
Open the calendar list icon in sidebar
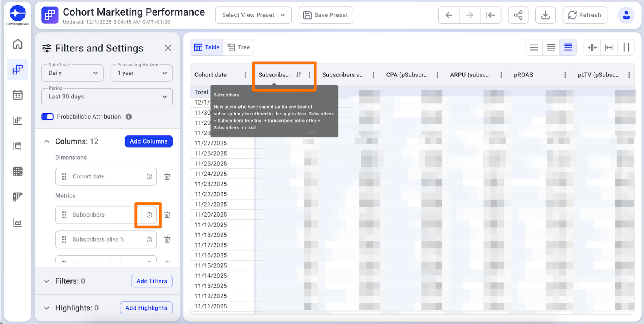pyautogui.click(x=18, y=146)
